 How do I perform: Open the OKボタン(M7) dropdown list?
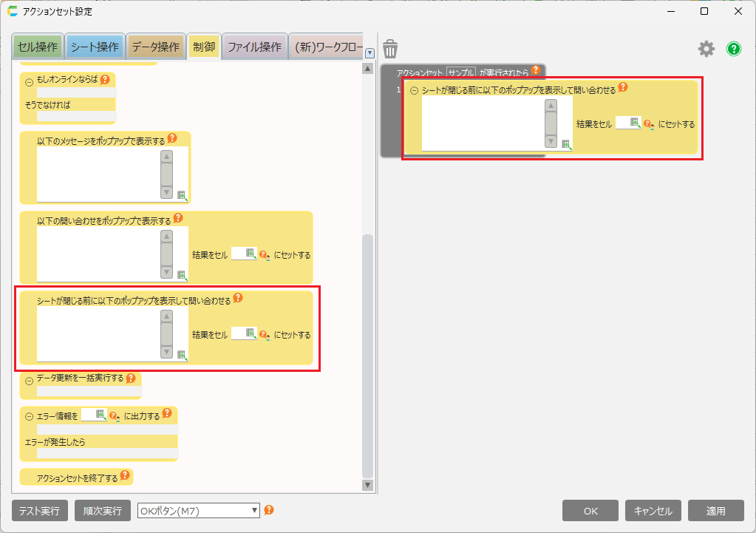click(x=255, y=510)
